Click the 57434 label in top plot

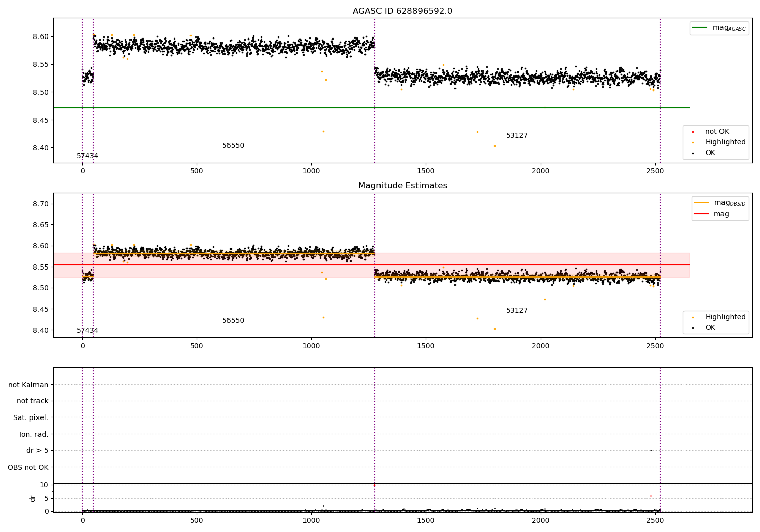87,156
